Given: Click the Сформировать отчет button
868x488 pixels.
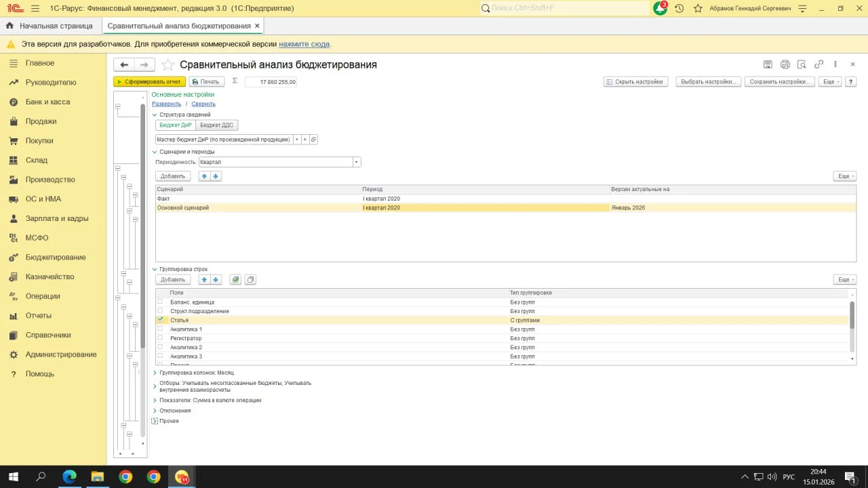Looking at the screenshot, I should click(x=149, y=81).
